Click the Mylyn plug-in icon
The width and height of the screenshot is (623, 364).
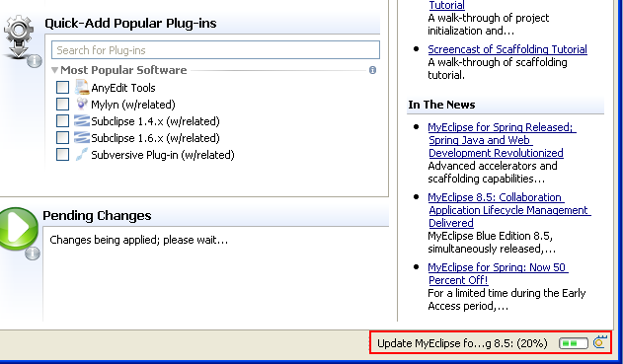pos(81,104)
